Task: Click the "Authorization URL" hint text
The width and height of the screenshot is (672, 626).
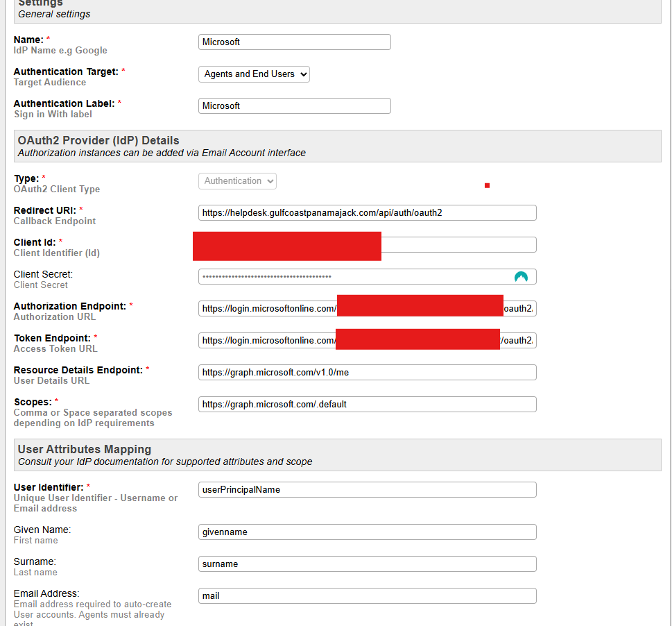Action: [x=55, y=317]
